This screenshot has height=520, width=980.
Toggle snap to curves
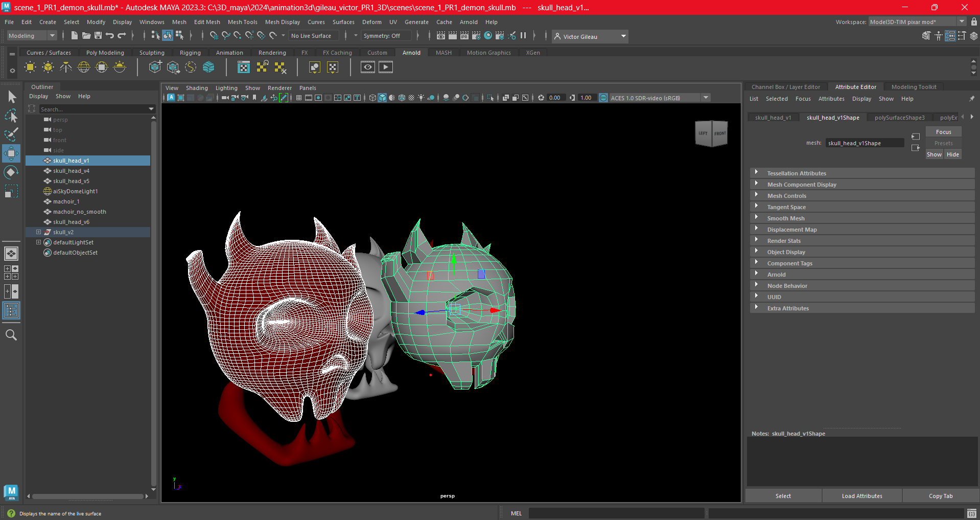click(225, 35)
